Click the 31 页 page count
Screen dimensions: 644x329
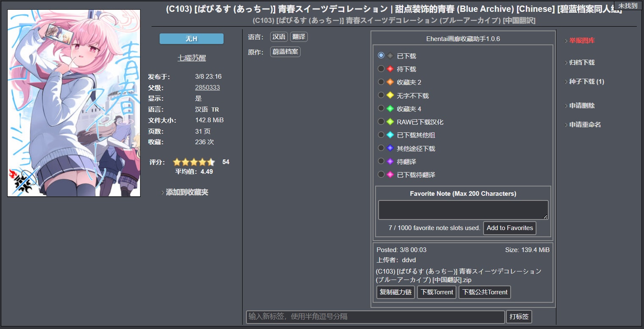203,131
